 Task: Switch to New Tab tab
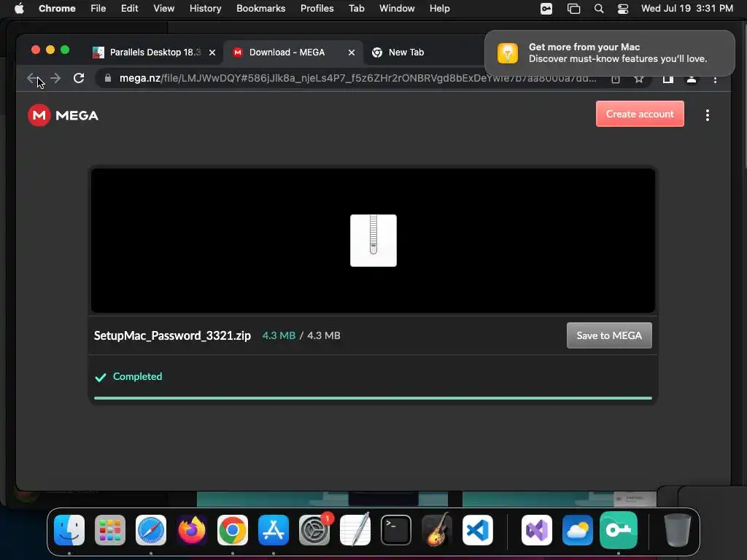pyautogui.click(x=406, y=52)
